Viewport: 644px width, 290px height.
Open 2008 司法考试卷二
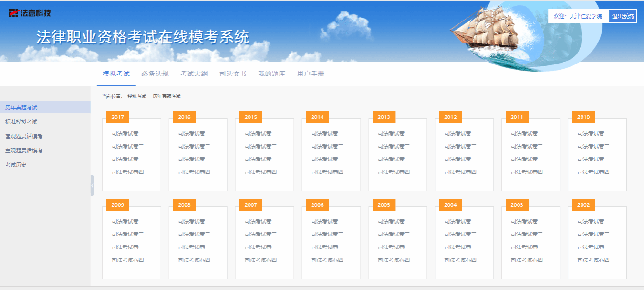pos(194,234)
